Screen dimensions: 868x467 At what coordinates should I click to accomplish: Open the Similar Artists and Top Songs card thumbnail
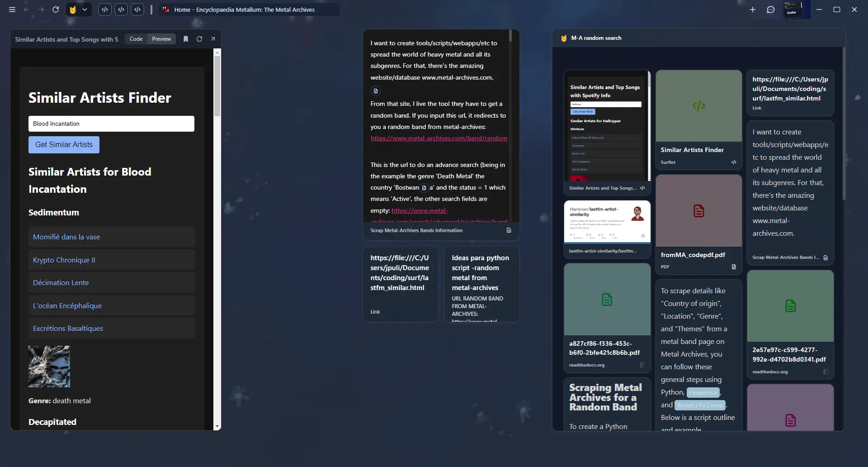coord(607,126)
